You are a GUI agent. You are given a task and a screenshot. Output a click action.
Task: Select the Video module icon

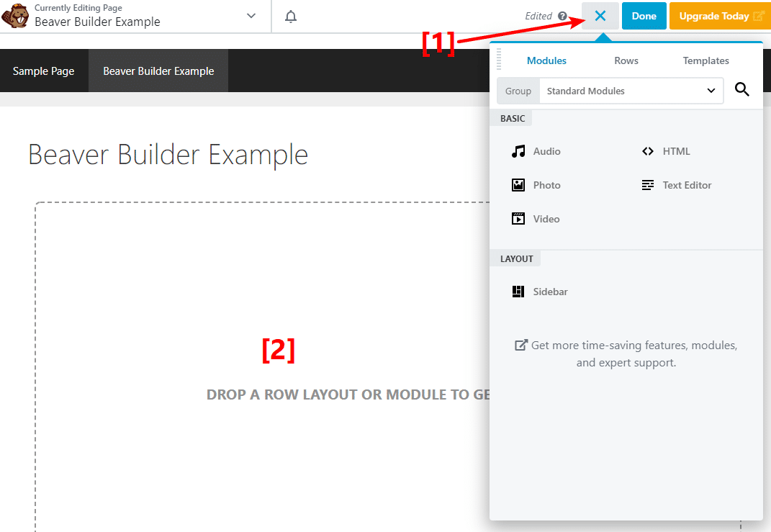coord(518,218)
